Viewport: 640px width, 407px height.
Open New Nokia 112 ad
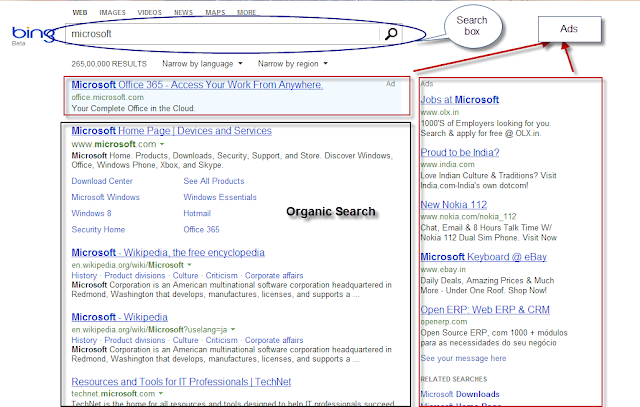point(454,205)
